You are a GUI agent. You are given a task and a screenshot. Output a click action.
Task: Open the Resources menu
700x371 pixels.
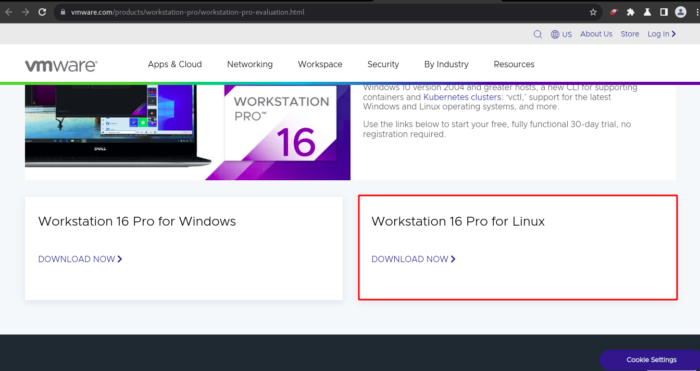(x=514, y=64)
